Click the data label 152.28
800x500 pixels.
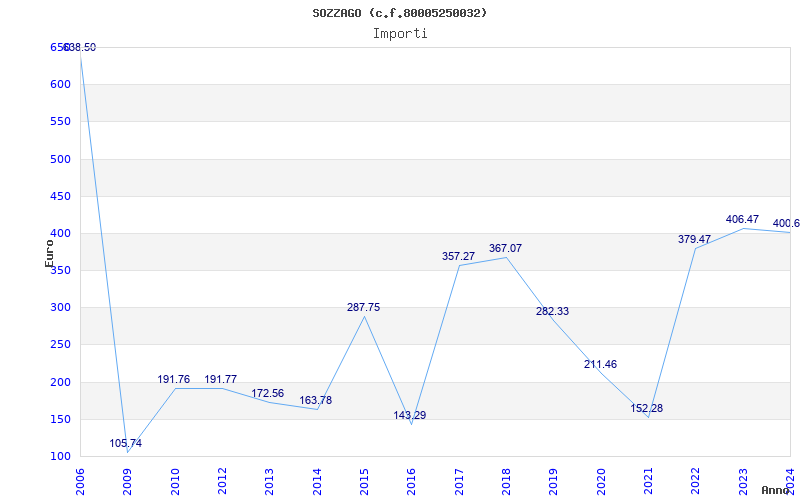pos(647,408)
